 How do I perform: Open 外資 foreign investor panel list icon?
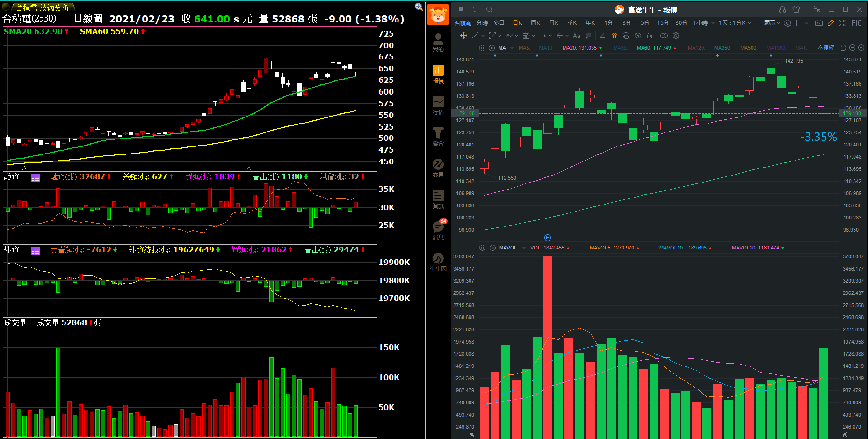pos(36,250)
